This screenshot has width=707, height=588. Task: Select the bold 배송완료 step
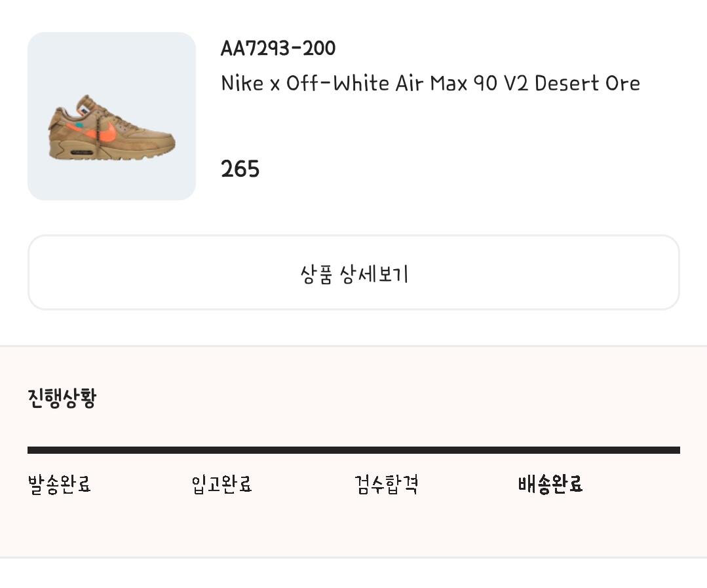coord(550,485)
